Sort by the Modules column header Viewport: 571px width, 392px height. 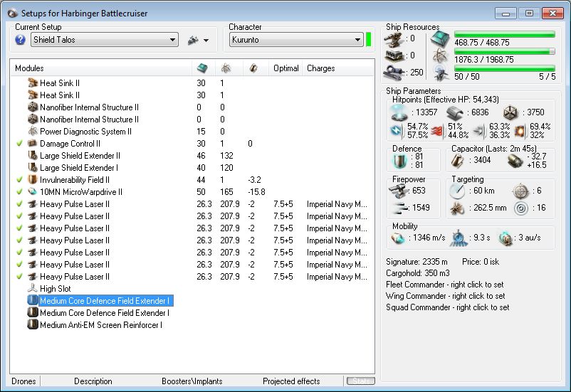point(101,68)
